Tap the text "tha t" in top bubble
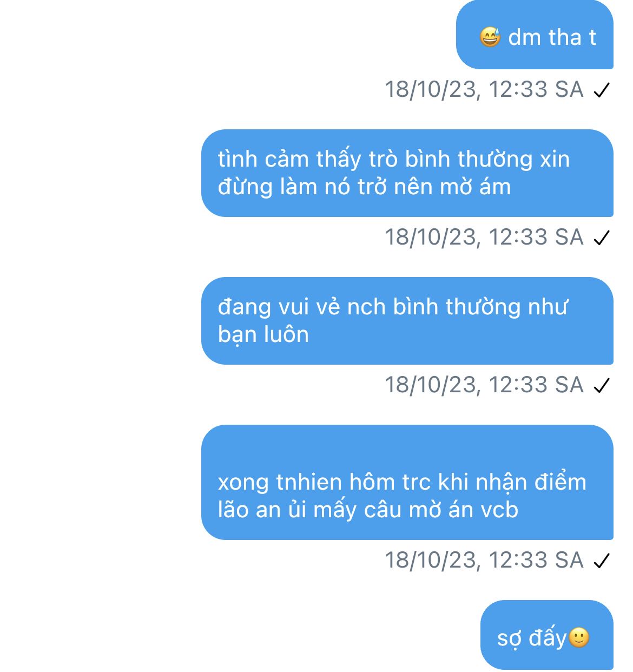This screenshot has width=633, height=672. [572, 37]
